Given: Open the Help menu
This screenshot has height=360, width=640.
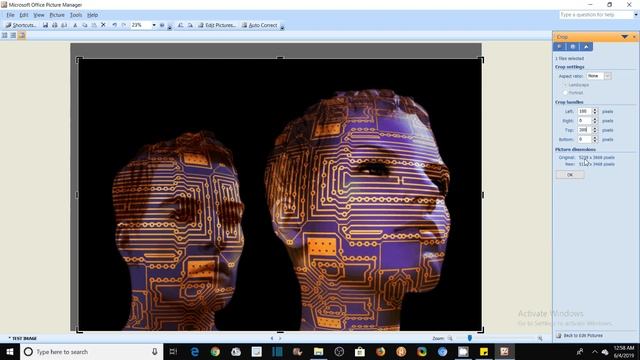Looking at the screenshot, I should (92, 15).
